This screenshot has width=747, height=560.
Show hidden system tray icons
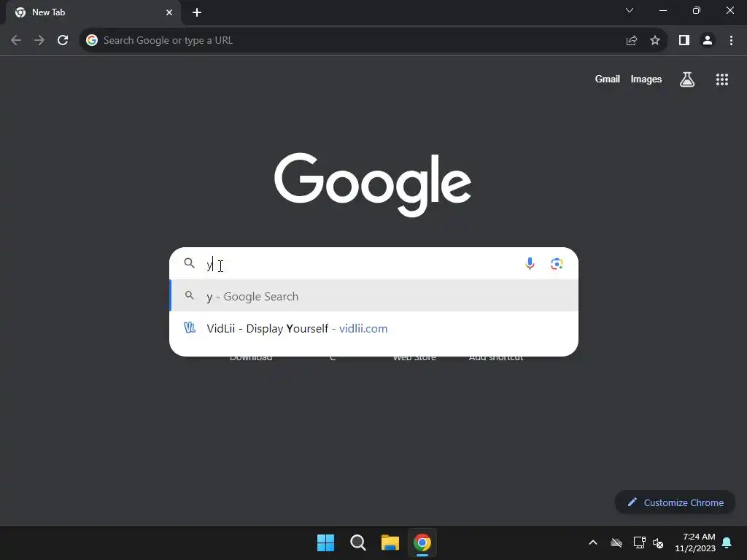pos(593,542)
